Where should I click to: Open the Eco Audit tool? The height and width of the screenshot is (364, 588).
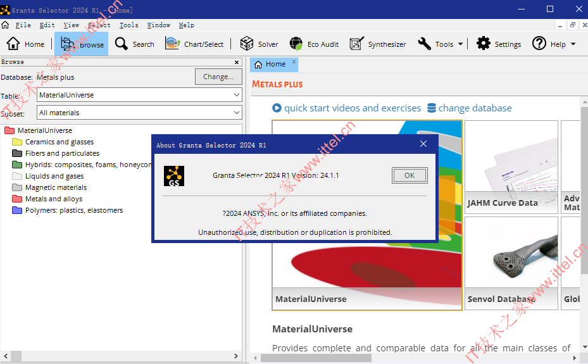(x=314, y=44)
